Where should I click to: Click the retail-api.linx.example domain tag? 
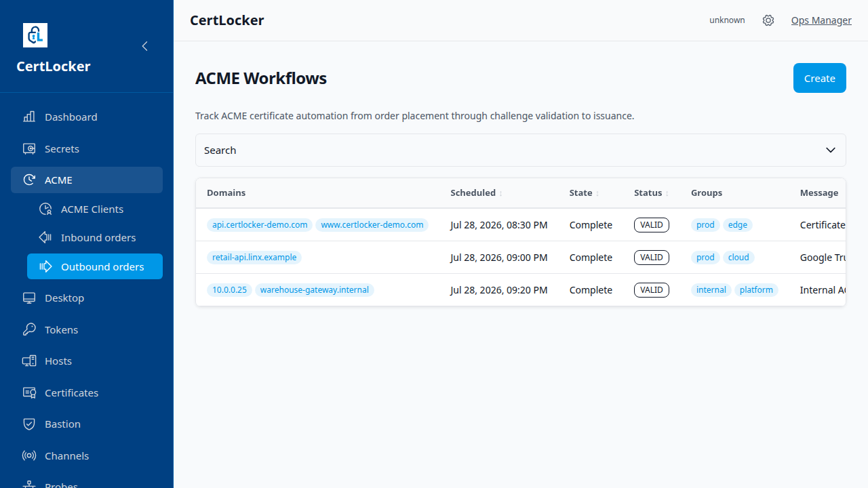[x=254, y=257]
